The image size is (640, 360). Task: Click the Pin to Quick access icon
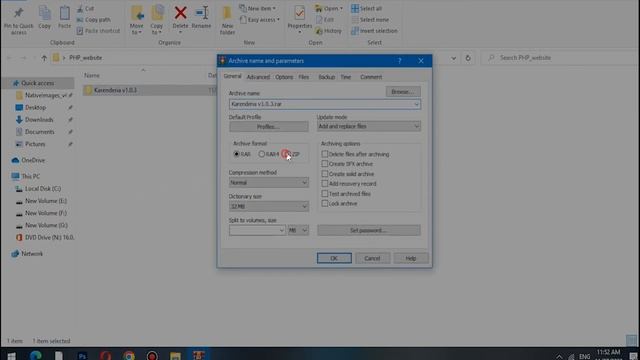[x=18, y=13]
